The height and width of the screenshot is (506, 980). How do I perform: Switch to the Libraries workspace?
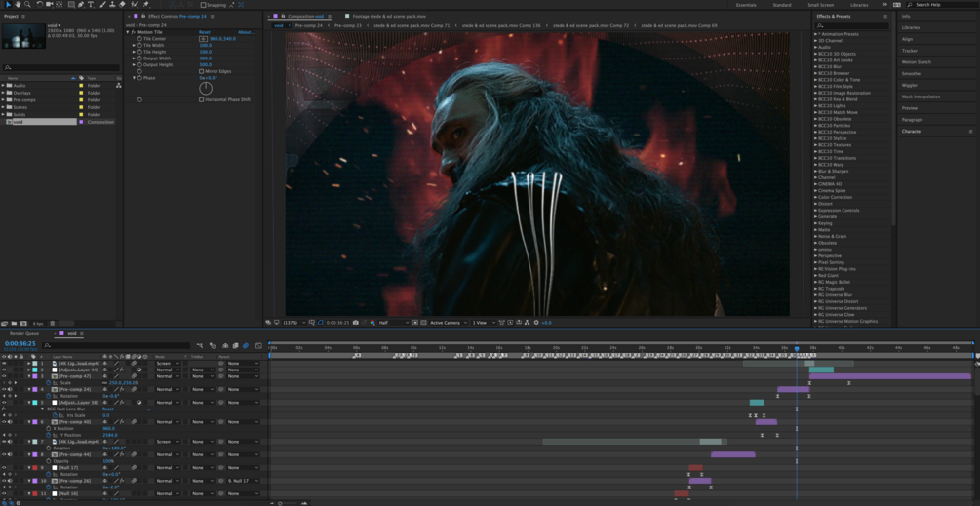pyautogui.click(x=859, y=4)
